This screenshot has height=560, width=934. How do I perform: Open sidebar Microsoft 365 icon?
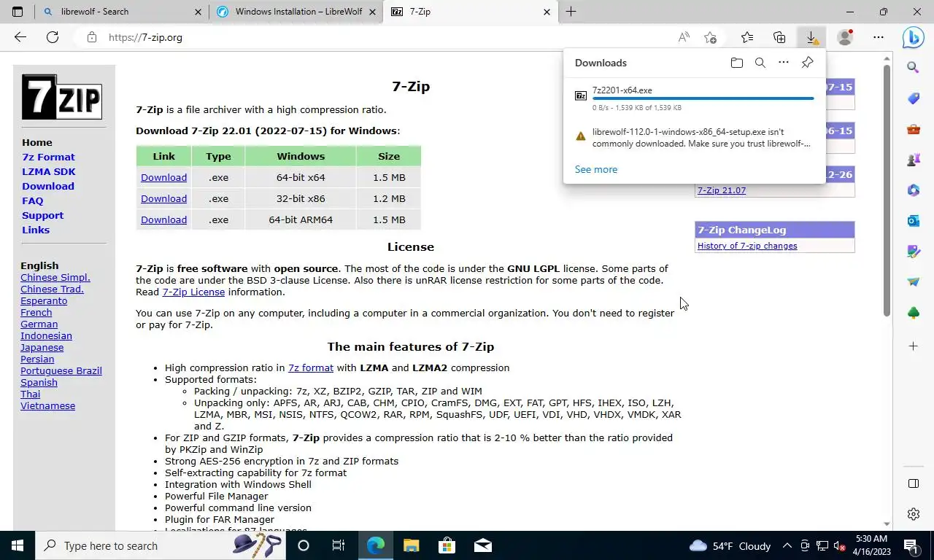(x=914, y=190)
